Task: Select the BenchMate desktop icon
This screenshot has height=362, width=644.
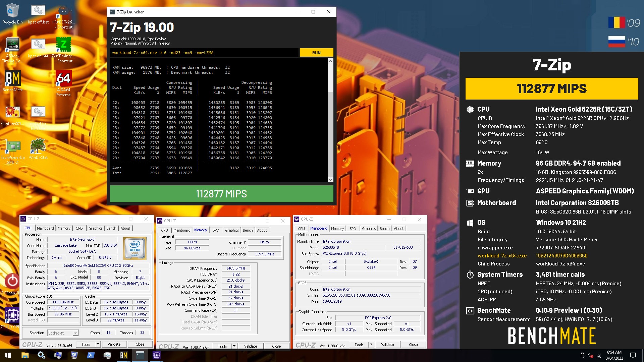Action: (x=13, y=81)
